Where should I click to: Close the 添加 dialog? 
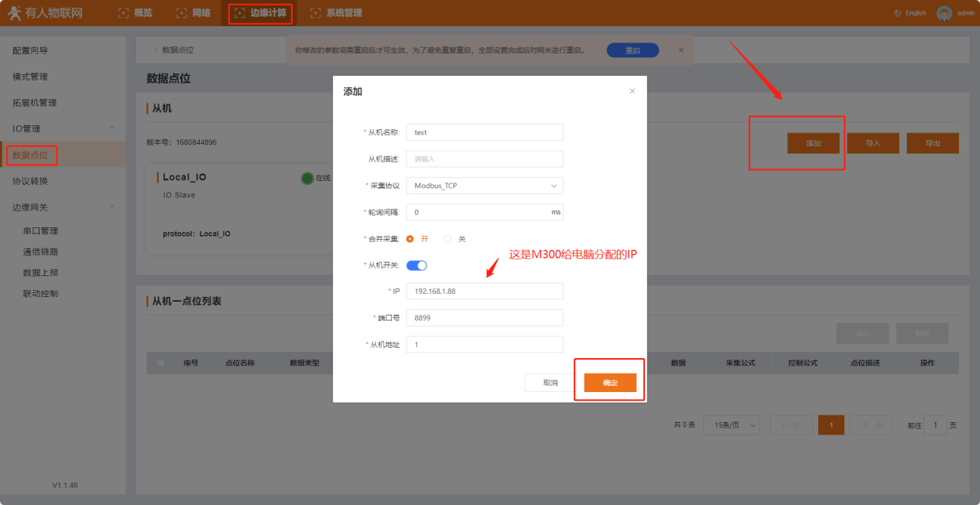click(x=632, y=91)
